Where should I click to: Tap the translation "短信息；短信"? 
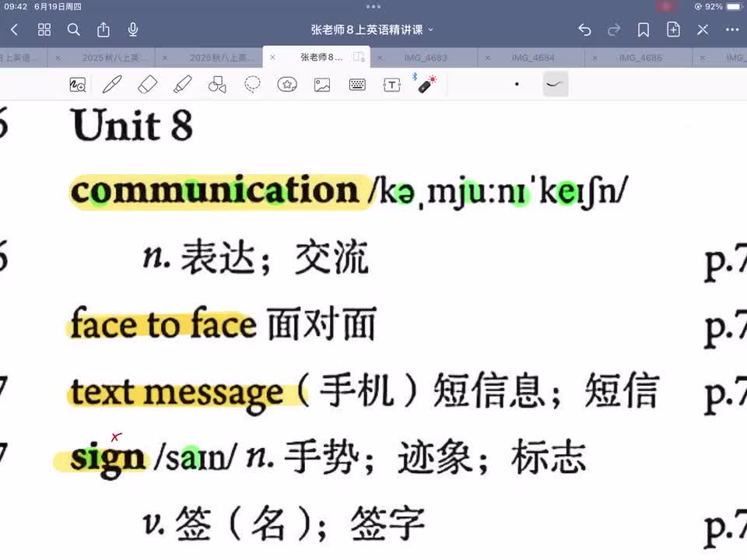[546, 391]
